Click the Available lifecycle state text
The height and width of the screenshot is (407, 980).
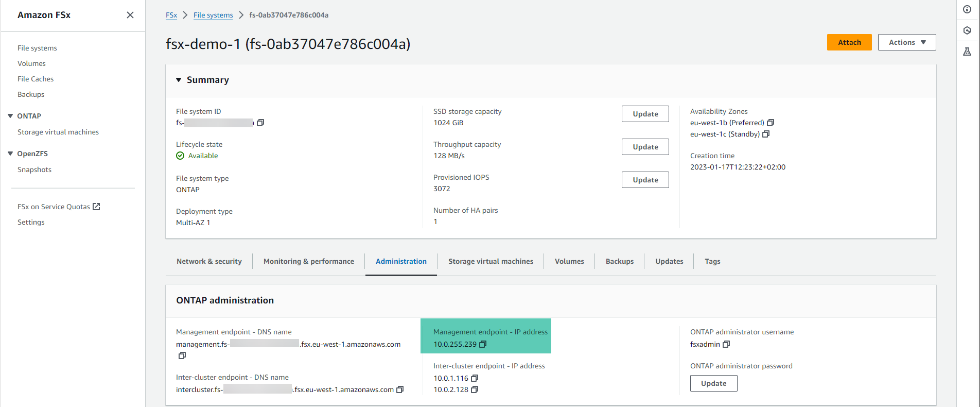click(203, 156)
